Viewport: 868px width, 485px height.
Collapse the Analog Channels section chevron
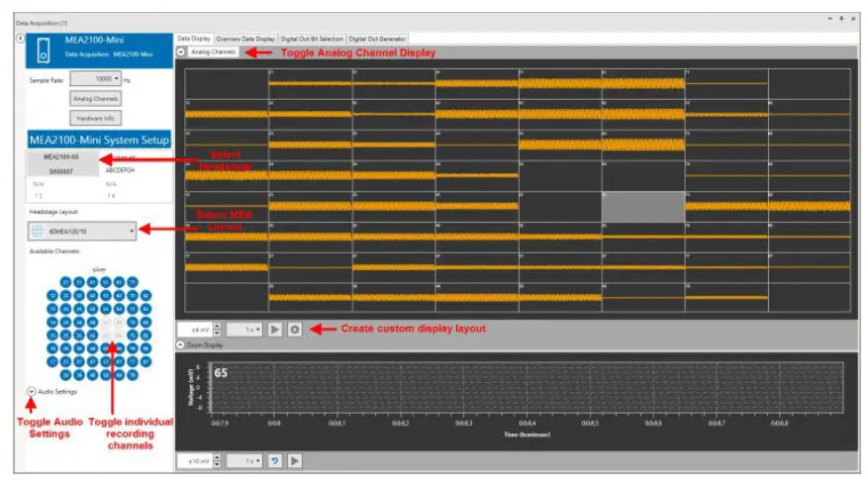point(181,51)
